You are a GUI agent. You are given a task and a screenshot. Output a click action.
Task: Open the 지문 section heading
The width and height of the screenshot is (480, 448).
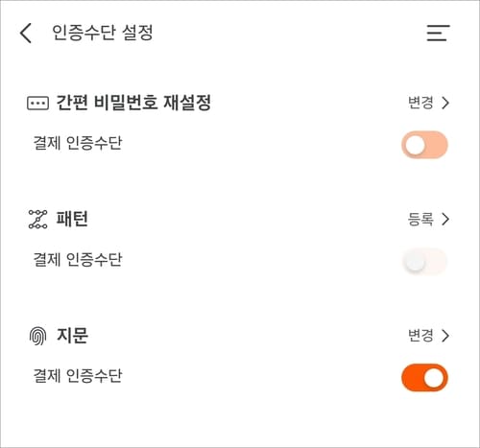tap(72, 336)
